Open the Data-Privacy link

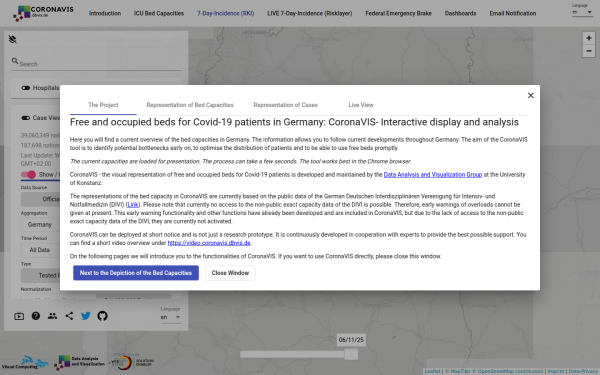tap(583, 371)
